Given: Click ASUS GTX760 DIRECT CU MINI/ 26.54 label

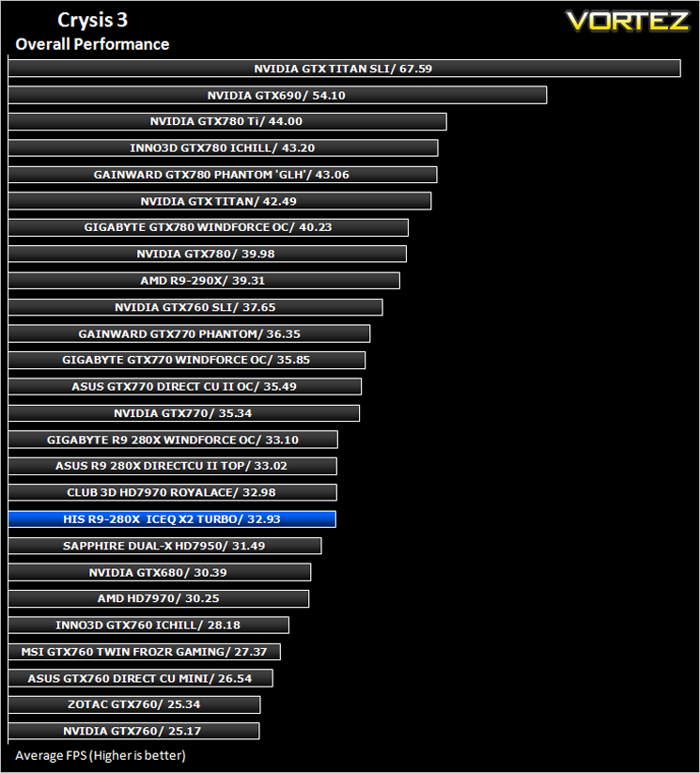Looking at the screenshot, I should tap(140, 678).
